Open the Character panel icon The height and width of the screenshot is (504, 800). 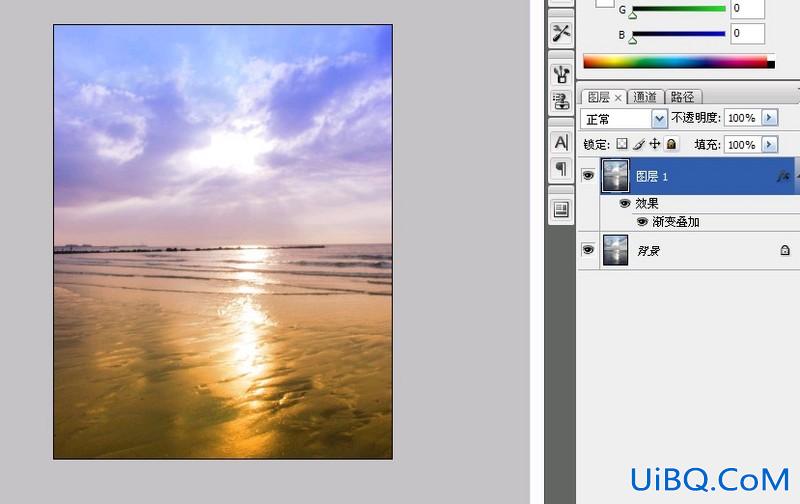click(561, 142)
